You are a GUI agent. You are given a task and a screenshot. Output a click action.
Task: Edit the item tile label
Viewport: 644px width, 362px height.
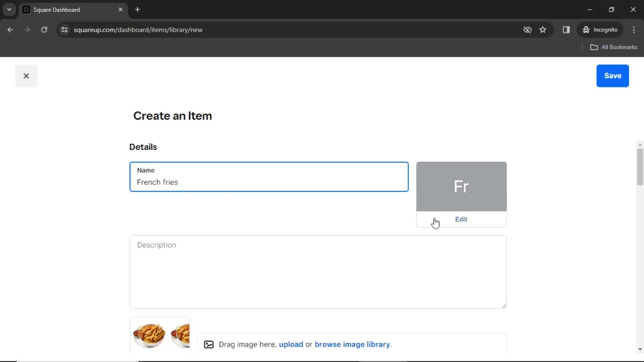click(x=461, y=219)
